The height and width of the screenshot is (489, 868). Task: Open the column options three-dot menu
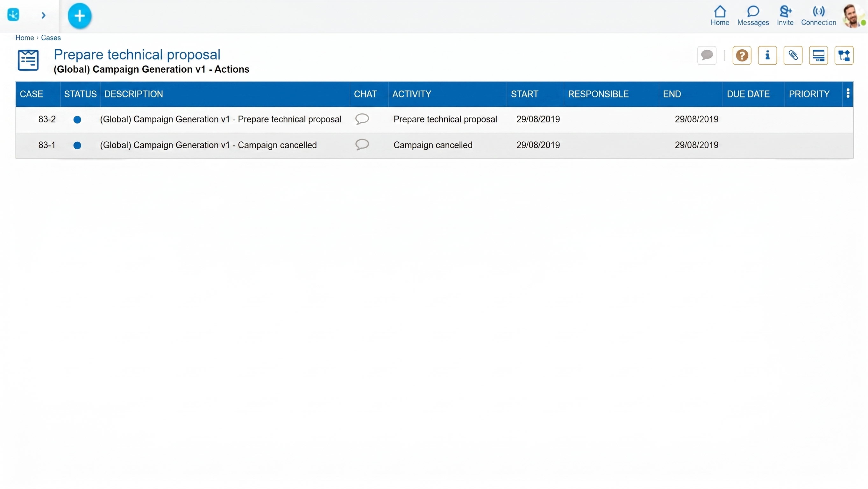coord(848,93)
